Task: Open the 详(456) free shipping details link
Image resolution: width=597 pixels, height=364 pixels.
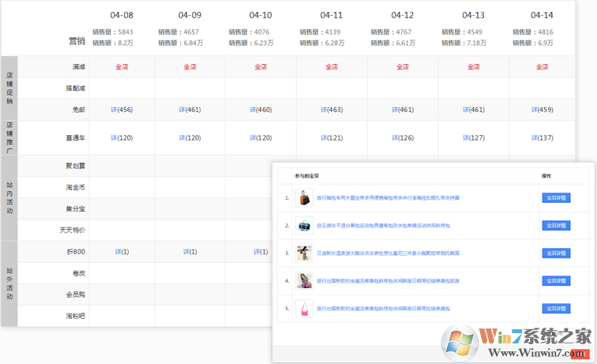Action: tap(122, 110)
